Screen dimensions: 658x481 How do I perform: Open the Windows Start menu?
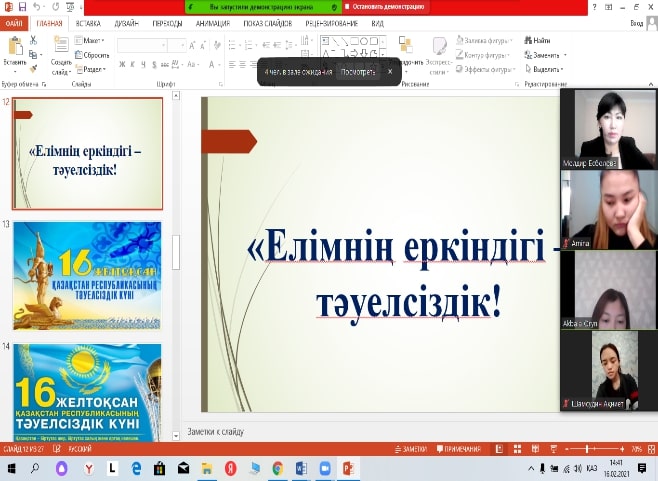[9, 467]
